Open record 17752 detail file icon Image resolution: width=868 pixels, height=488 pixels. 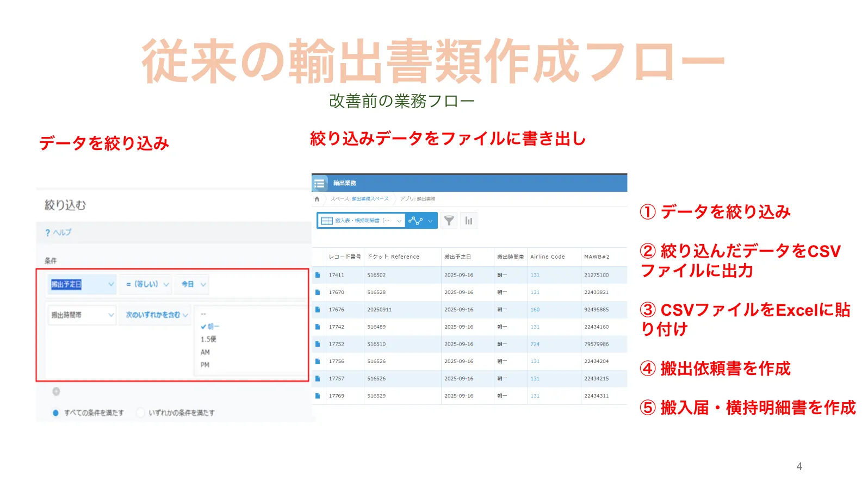tap(318, 344)
